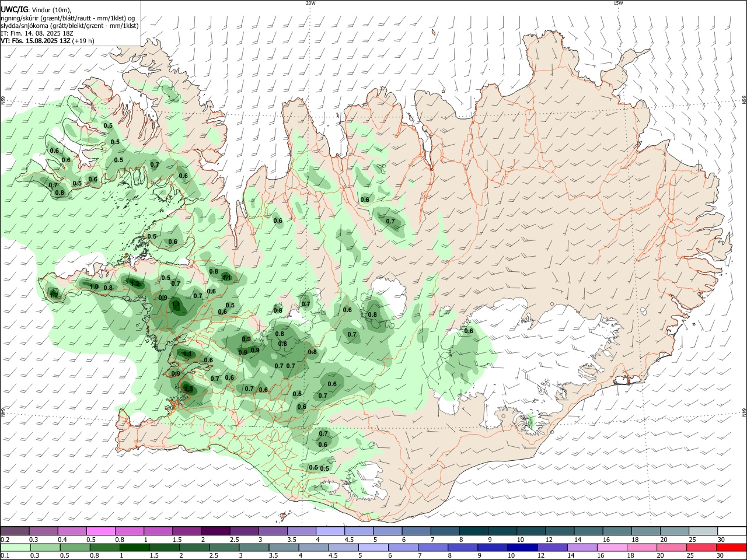Screen dimensions: 747x560
Task: Pick the light pink 16–18 rain swatch
Action: [612, 547]
